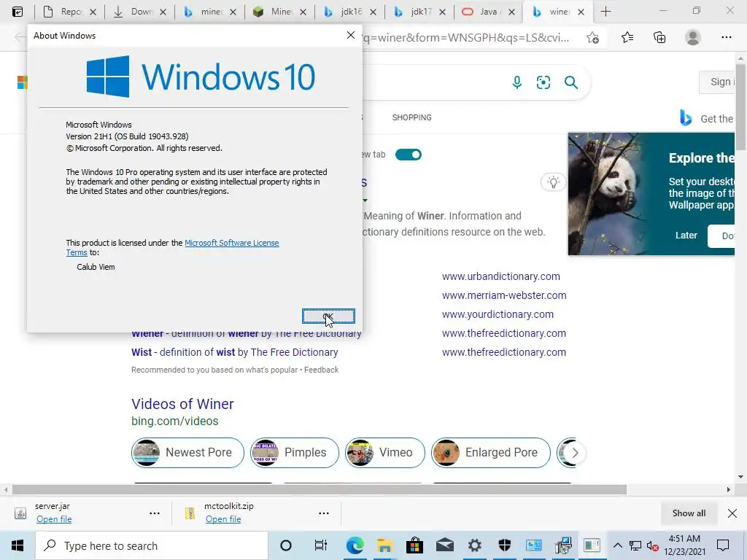Screen dimensions: 747x560
Task: Click the Bing voice search microphone
Action: pos(517,82)
